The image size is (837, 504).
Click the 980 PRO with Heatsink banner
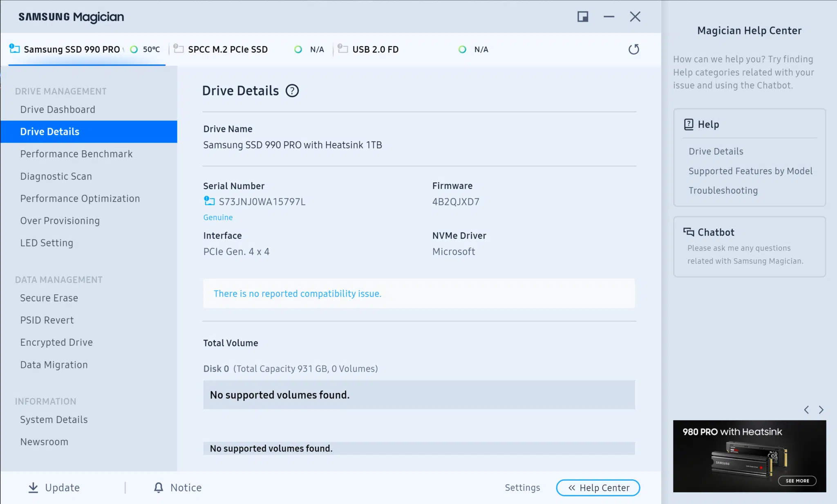[x=750, y=456]
